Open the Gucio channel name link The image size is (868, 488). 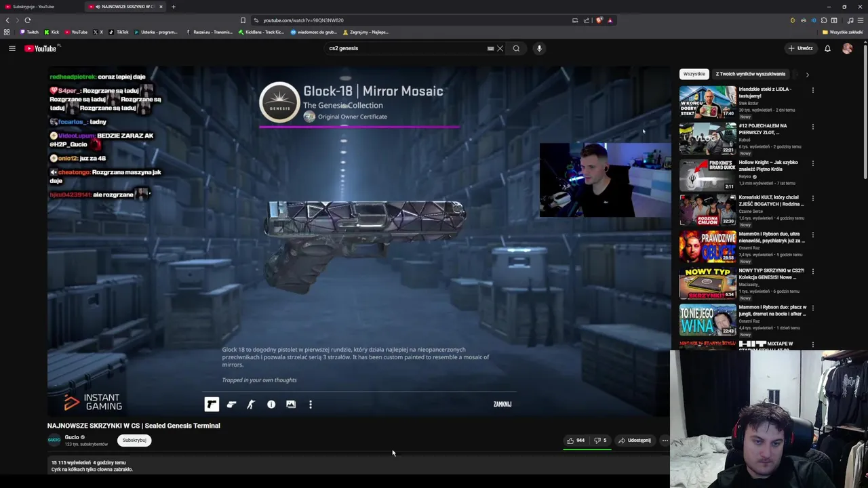pos(72,437)
